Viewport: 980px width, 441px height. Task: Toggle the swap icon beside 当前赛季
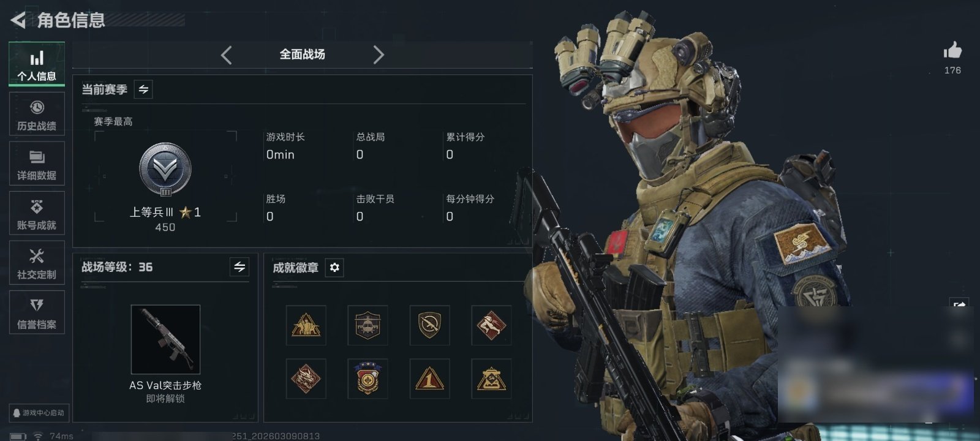tap(143, 89)
